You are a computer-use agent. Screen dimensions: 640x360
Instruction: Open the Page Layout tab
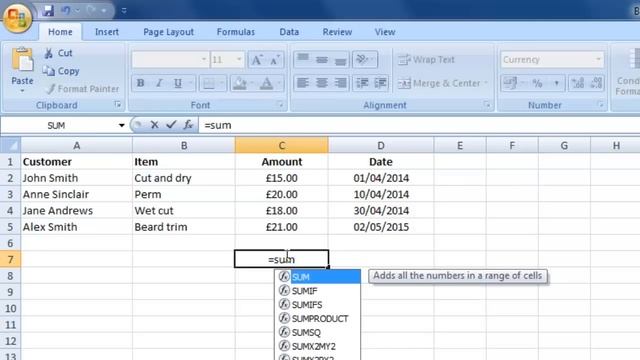point(168,32)
